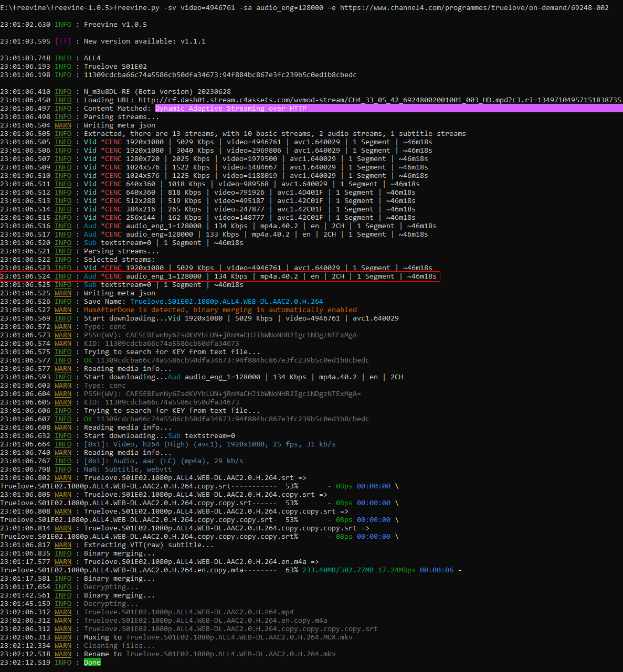This screenshot has height=672, width=623.
Task: Click the '[!!]' warning marker
Action: click(x=63, y=41)
